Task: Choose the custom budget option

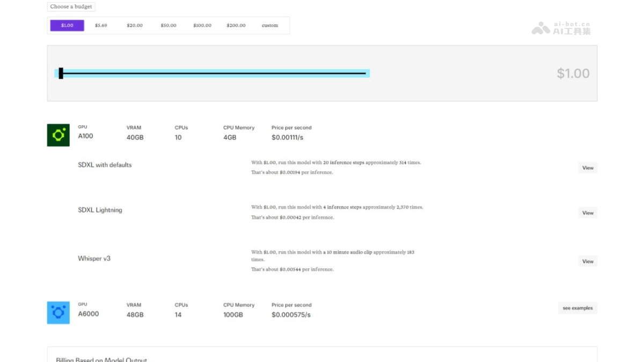Action: pos(270,25)
